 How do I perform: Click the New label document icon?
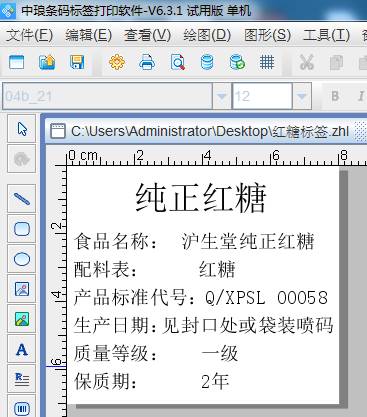tap(16, 62)
